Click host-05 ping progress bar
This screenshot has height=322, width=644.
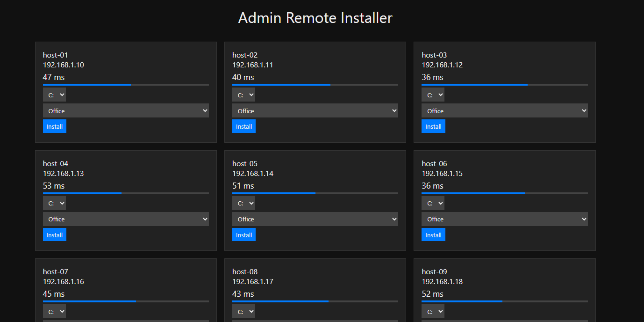pyautogui.click(x=315, y=193)
